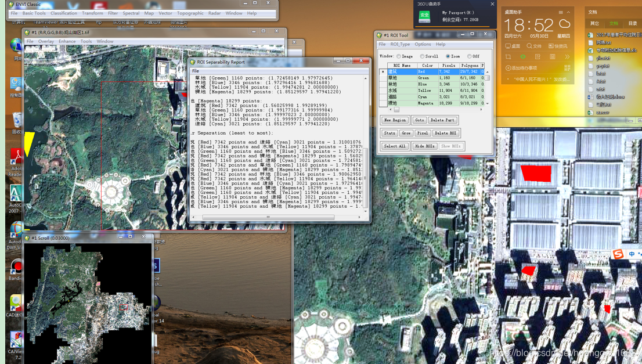Screen dimensions: 642x364
Task: Click the cloud weather icon beside the clock
Action: click(x=565, y=24)
